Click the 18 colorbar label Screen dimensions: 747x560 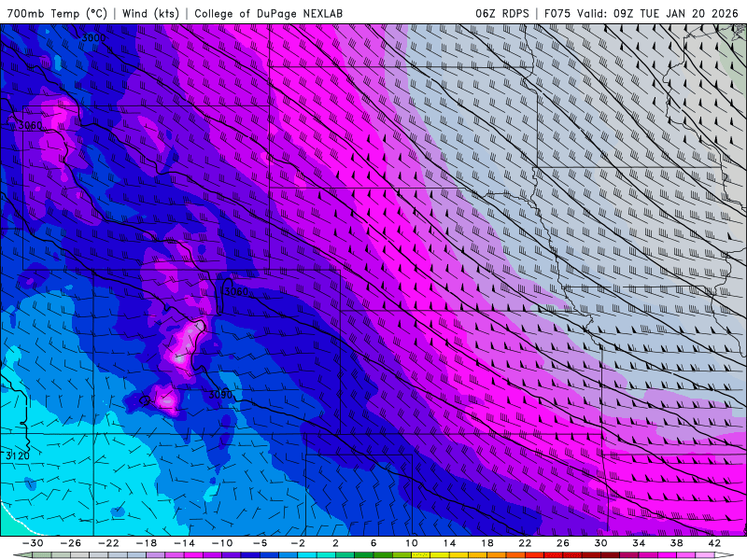486,543
